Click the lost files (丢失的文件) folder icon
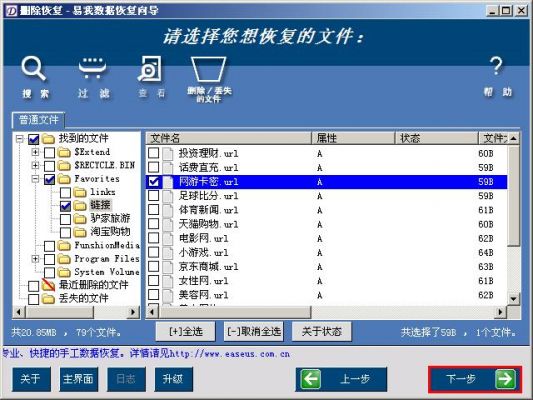533x400 pixels. pos(48,299)
